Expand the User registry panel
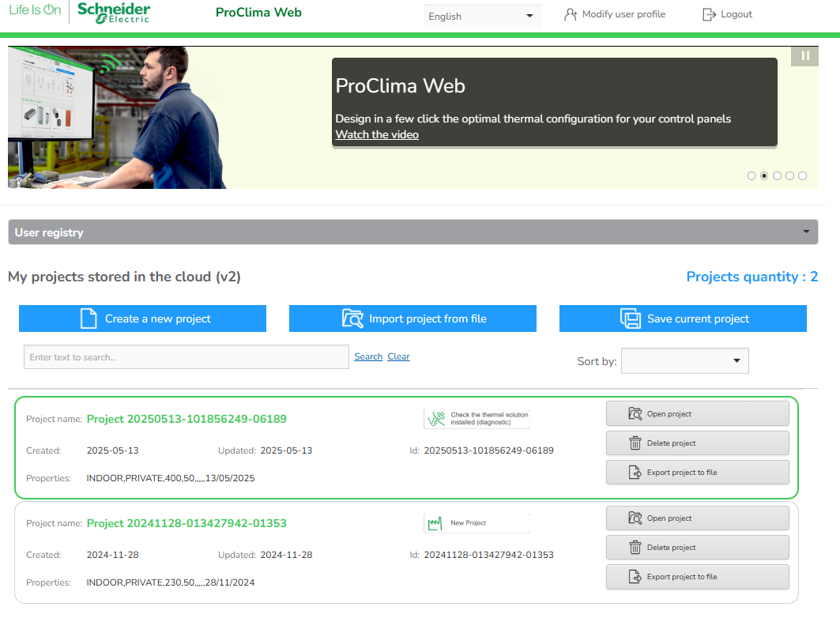Screen dimensions: 840x618 tap(413, 232)
